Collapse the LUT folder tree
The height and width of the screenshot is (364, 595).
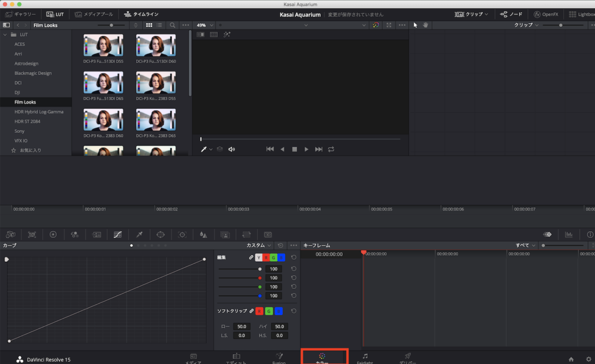tap(5, 35)
